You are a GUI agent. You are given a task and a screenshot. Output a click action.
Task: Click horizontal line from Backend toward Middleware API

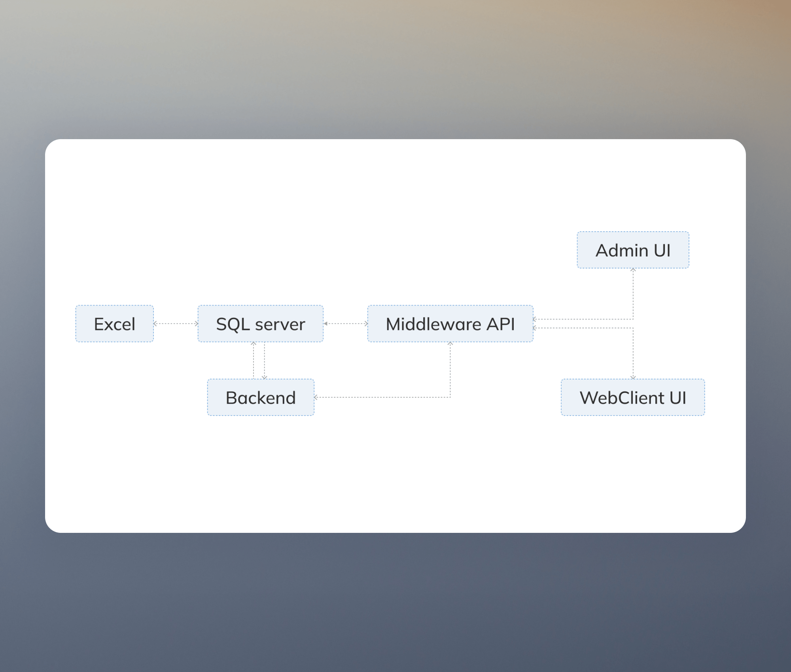(x=383, y=397)
